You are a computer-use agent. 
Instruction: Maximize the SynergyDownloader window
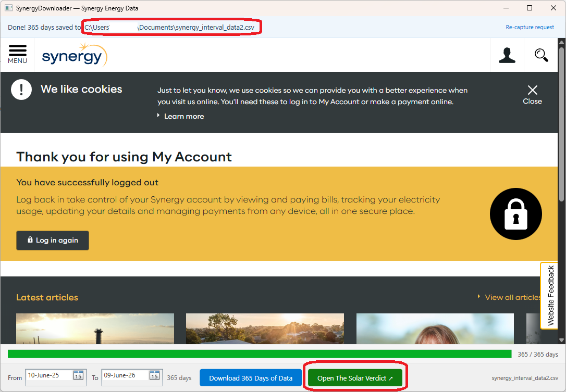(x=530, y=8)
